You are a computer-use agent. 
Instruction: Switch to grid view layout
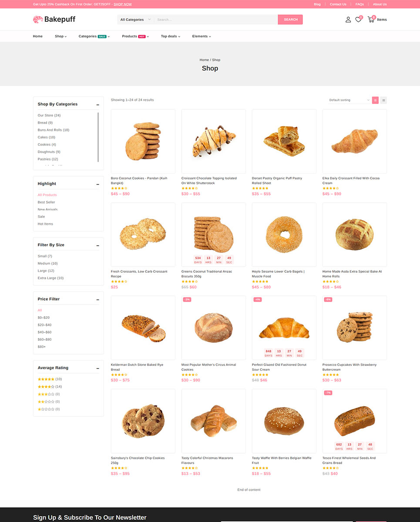pos(375,100)
